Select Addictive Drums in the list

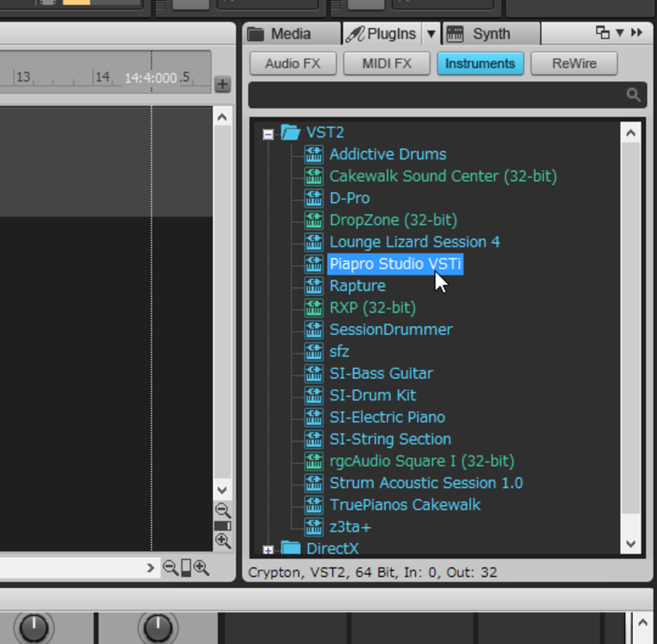(388, 154)
